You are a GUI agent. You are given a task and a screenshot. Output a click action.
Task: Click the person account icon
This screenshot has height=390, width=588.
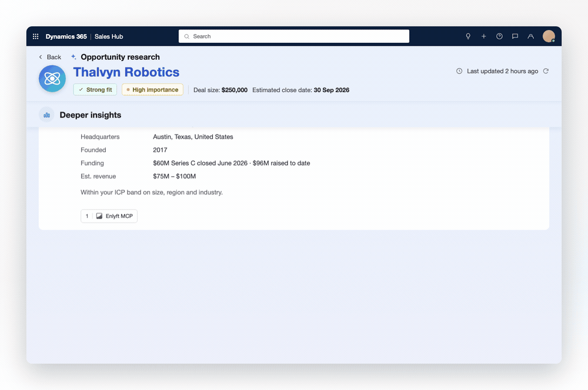[530, 36]
